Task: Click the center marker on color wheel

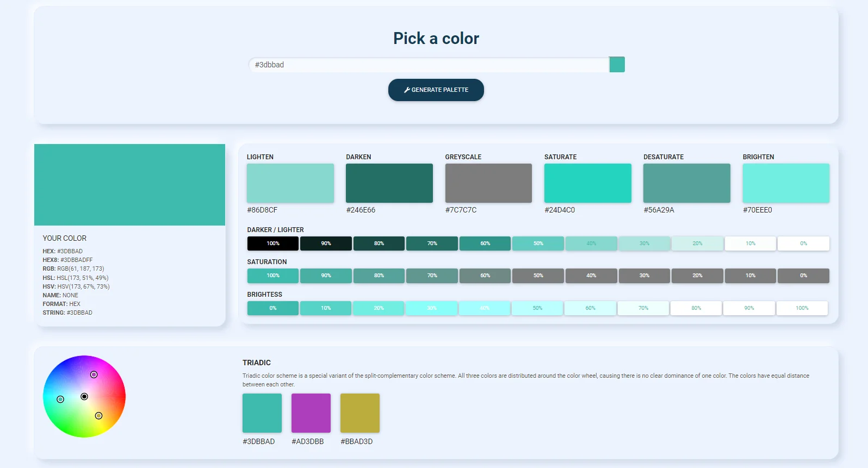Action: [84, 397]
